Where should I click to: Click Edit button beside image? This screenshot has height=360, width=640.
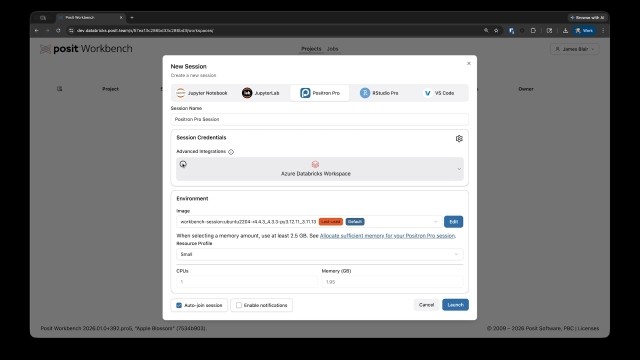(x=453, y=222)
